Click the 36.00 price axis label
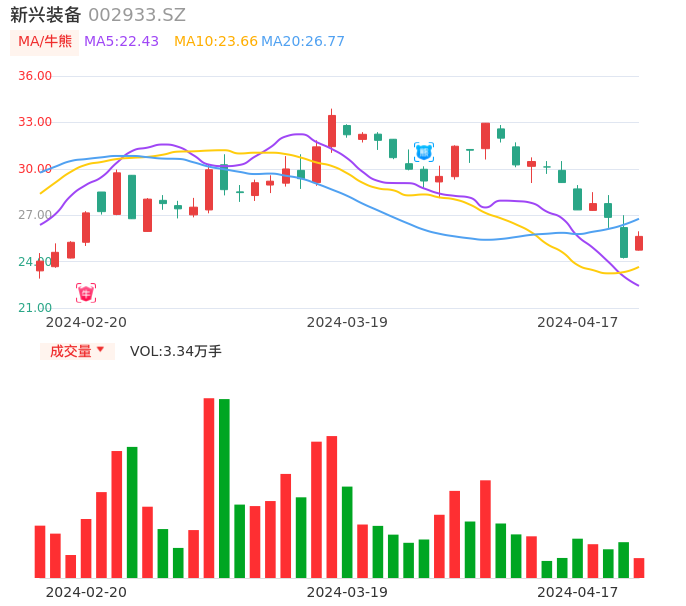This screenshot has height=606, width=686. (35, 76)
